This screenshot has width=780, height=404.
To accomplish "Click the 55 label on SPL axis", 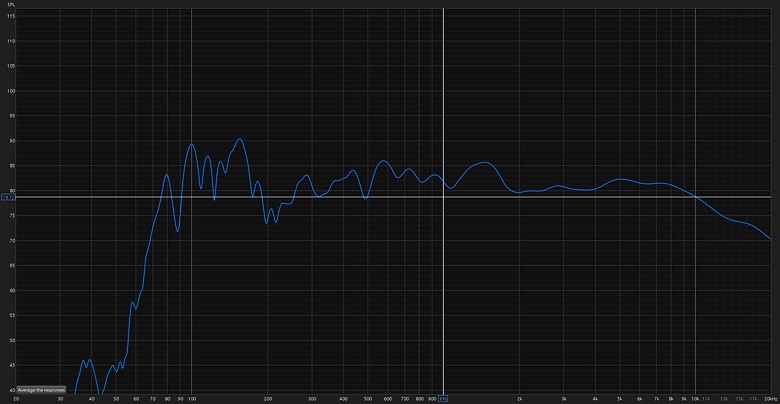I will pyautogui.click(x=12, y=315).
